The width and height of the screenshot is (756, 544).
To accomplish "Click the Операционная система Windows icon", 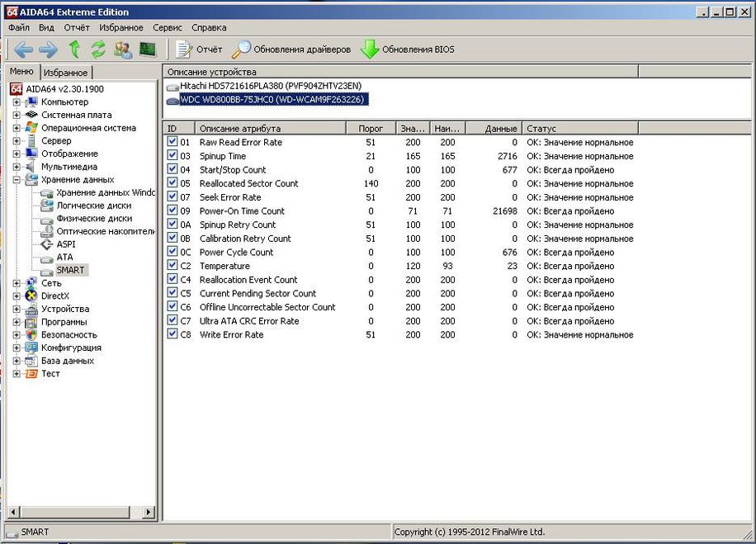I will pos(31,128).
